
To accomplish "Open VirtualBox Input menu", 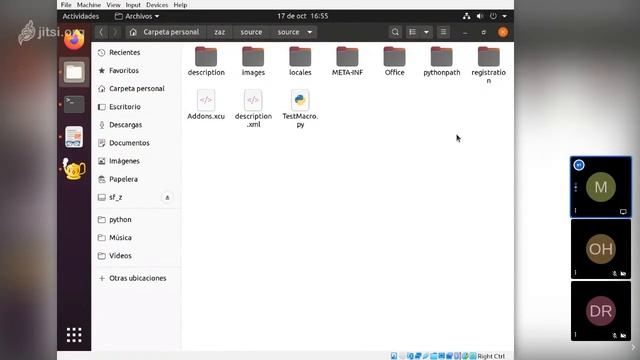I will pos(133,5).
